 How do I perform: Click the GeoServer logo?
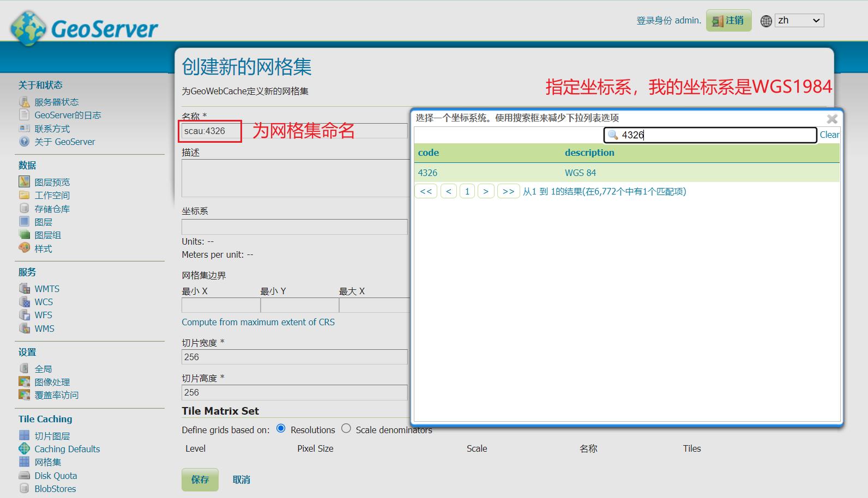click(85, 28)
